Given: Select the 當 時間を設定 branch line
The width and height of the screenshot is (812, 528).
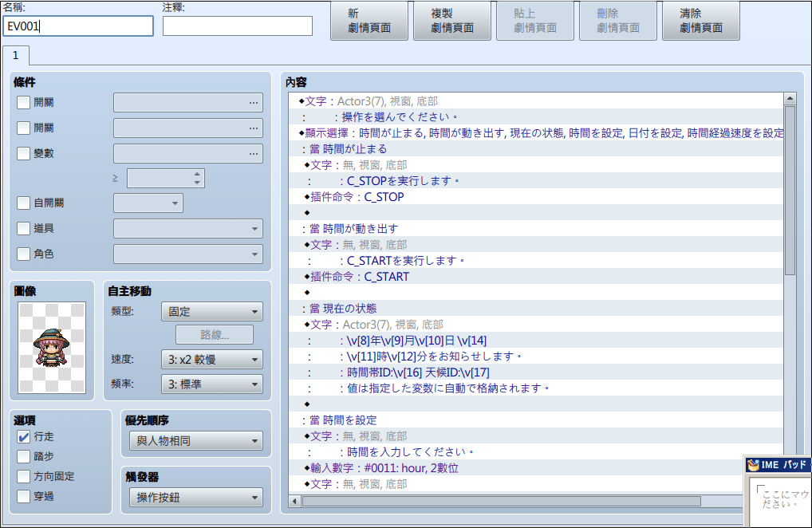Looking at the screenshot, I should (x=537, y=420).
